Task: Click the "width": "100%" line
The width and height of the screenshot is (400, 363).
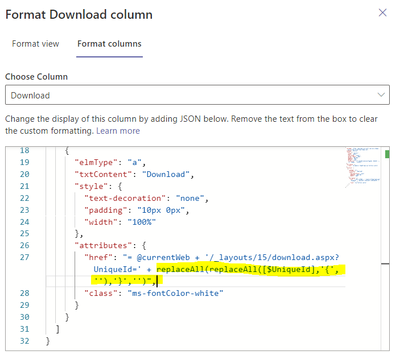Action: (120, 222)
